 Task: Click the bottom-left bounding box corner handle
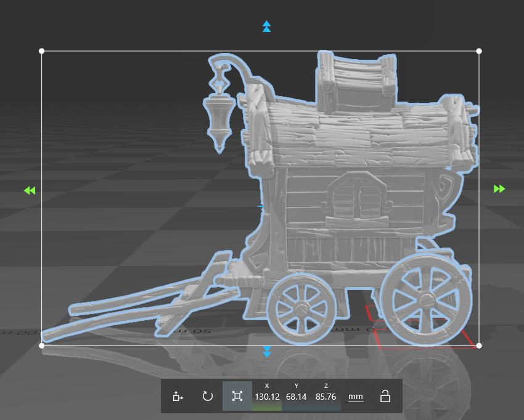point(42,345)
